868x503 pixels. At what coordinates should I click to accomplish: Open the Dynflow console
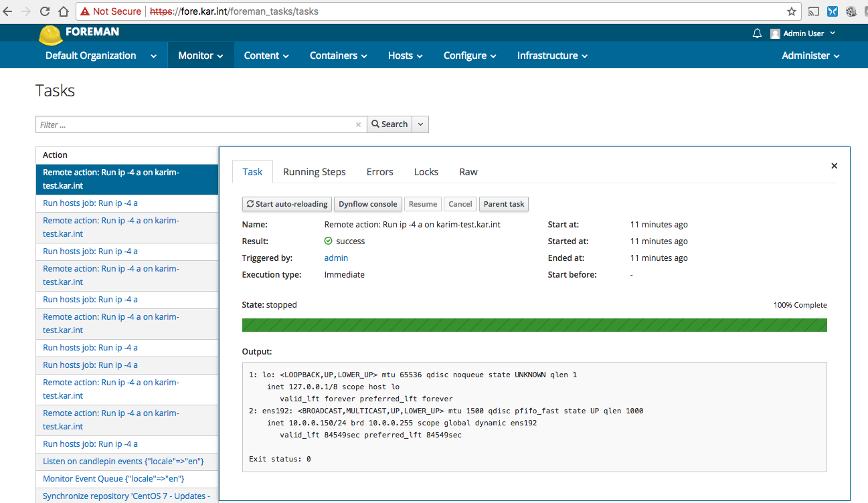[368, 204]
